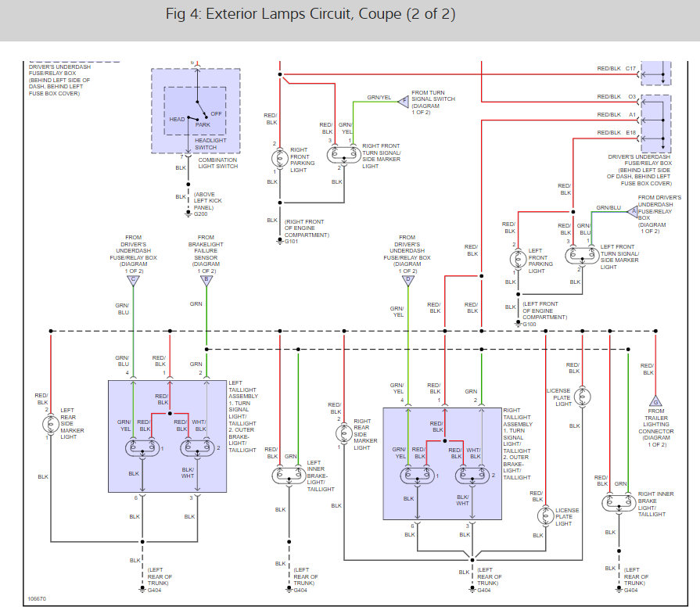Select the lower license plate light bulb
Viewport: 700px width, 614px height.
click(546, 516)
